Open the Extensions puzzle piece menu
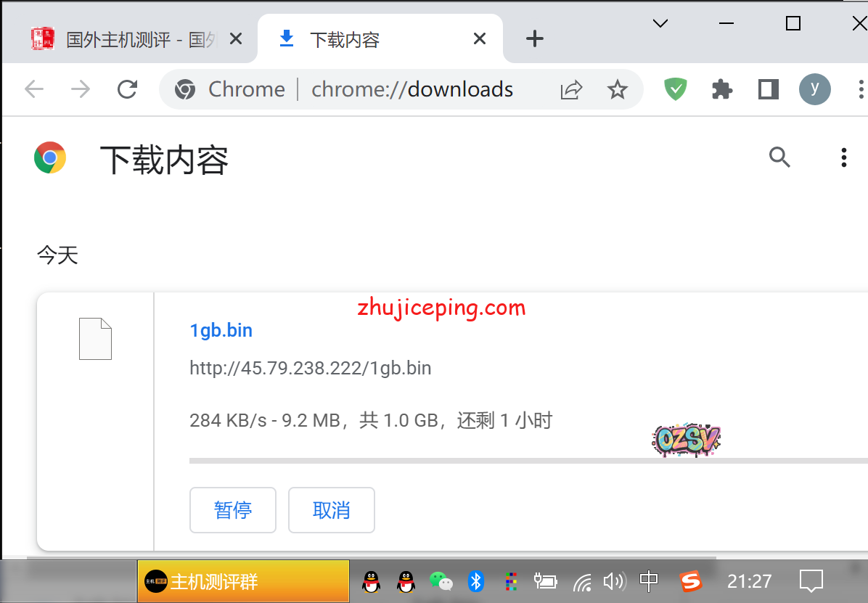The height and width of the screenshot is (603, 868). pos(721,89)
